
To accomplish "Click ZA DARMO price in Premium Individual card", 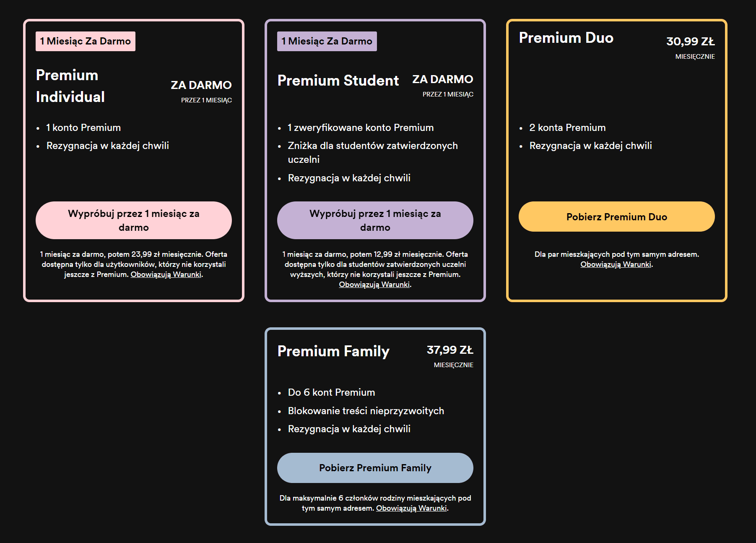I will tap(201, 85).
